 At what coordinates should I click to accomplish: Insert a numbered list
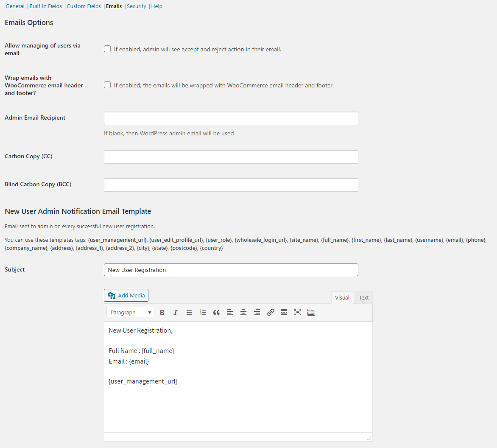(203, 312)
